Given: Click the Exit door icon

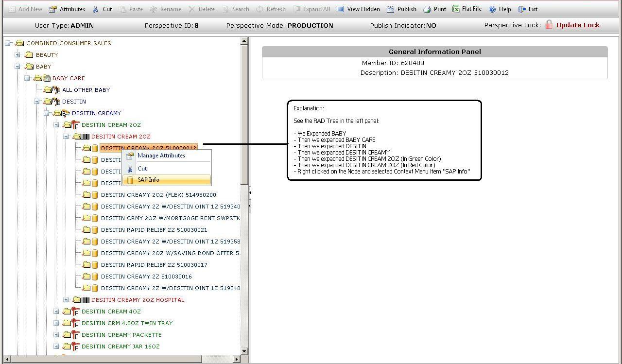Looking at the screenshot, I should click(522, 9).
